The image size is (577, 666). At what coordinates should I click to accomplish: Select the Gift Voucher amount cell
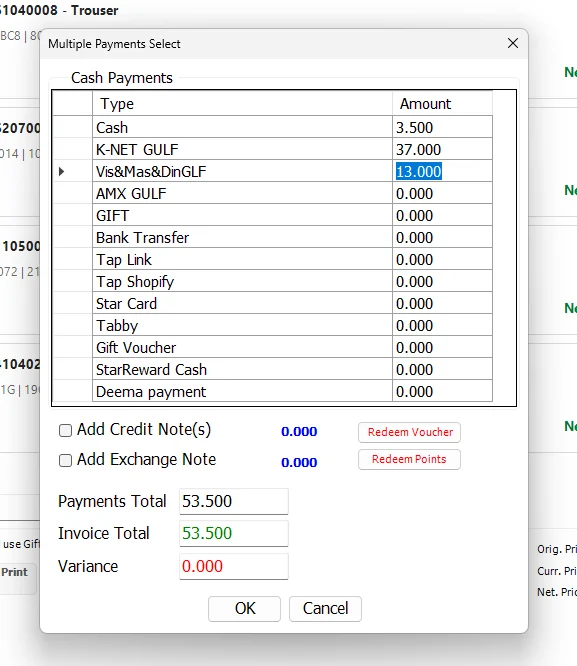point(442,348)
